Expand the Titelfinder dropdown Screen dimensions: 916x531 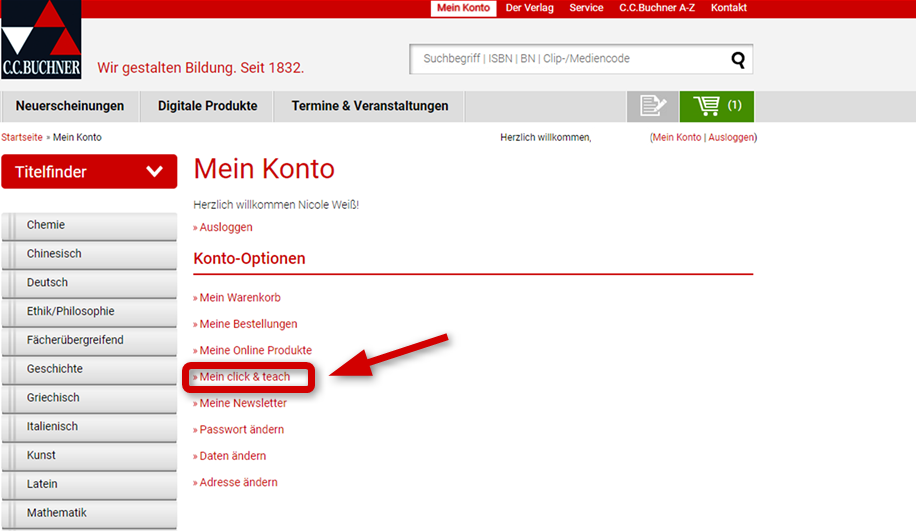89,172
